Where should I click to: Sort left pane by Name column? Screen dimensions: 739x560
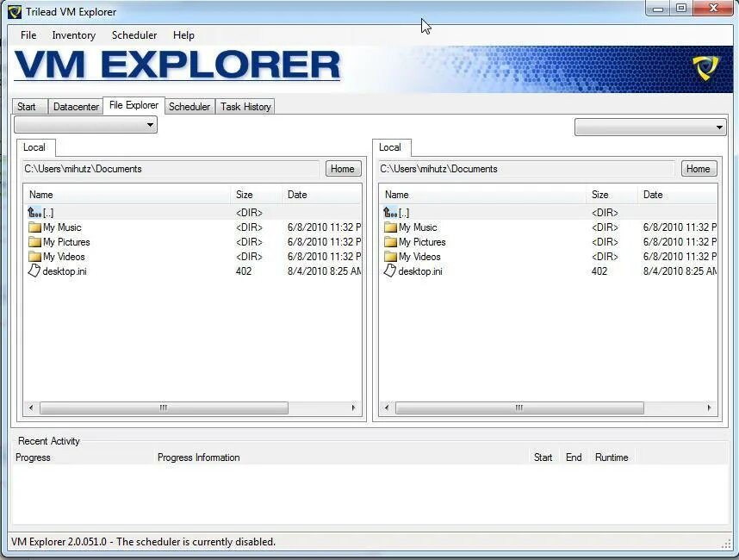(127, 195)
